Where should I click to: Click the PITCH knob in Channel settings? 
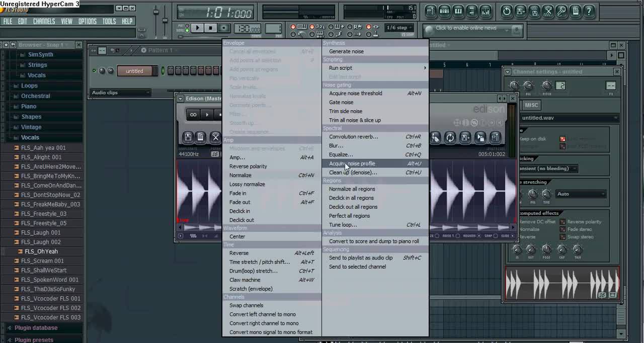point(546,85)
